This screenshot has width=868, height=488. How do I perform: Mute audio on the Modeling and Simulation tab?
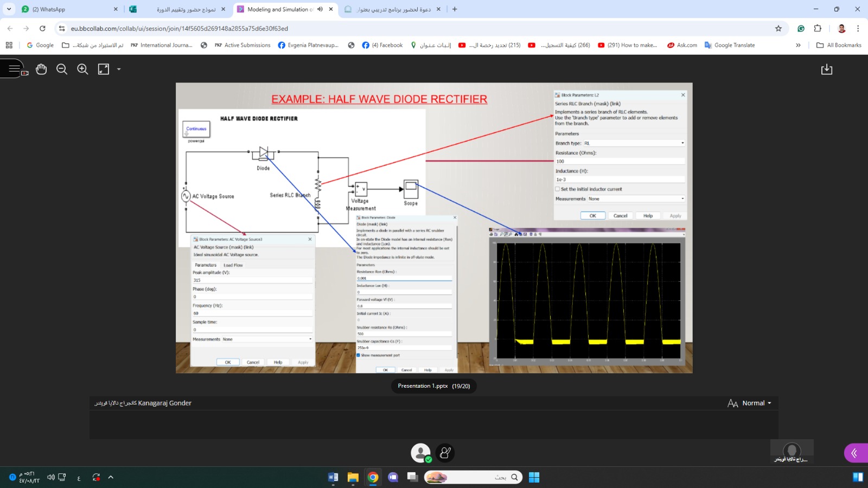[320, 9]
